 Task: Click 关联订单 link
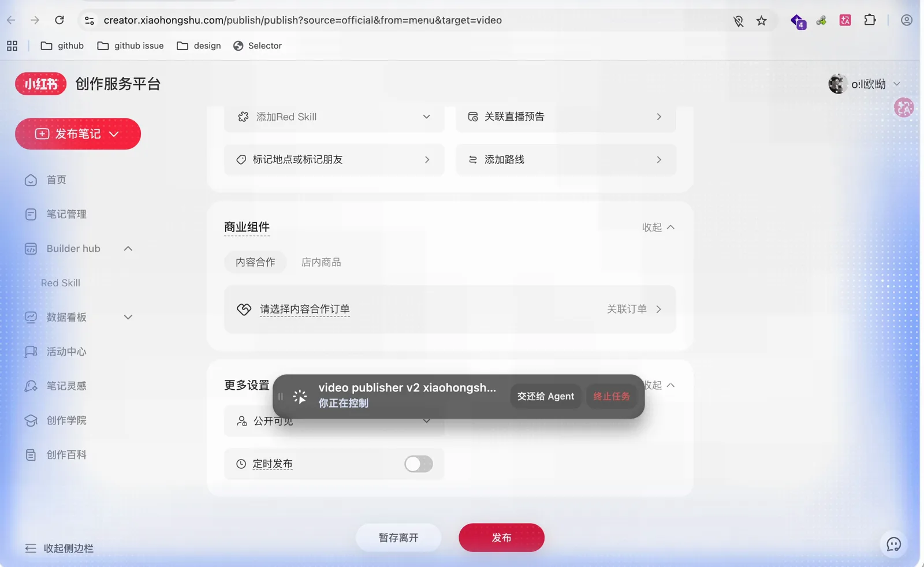(x=634, y=309)
